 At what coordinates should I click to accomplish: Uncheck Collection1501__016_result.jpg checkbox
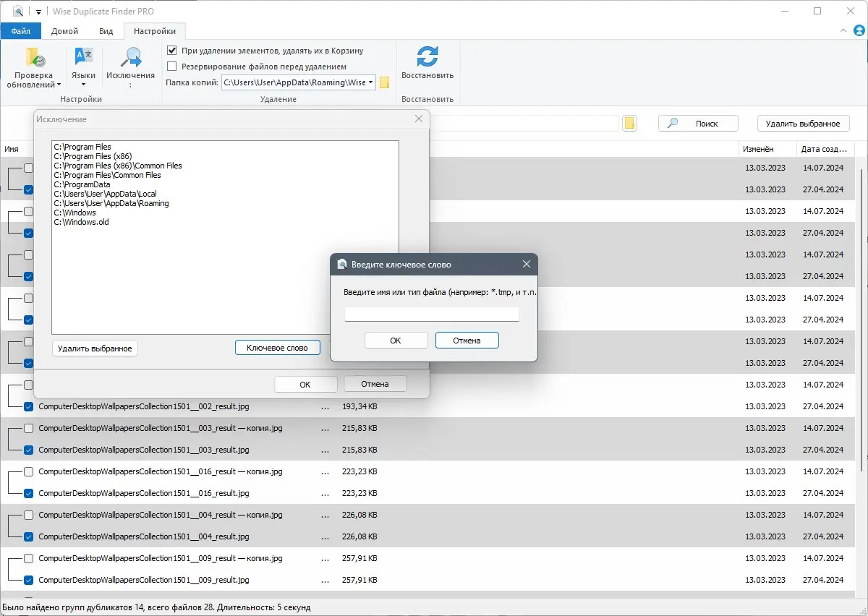click(x=28, y=493)
